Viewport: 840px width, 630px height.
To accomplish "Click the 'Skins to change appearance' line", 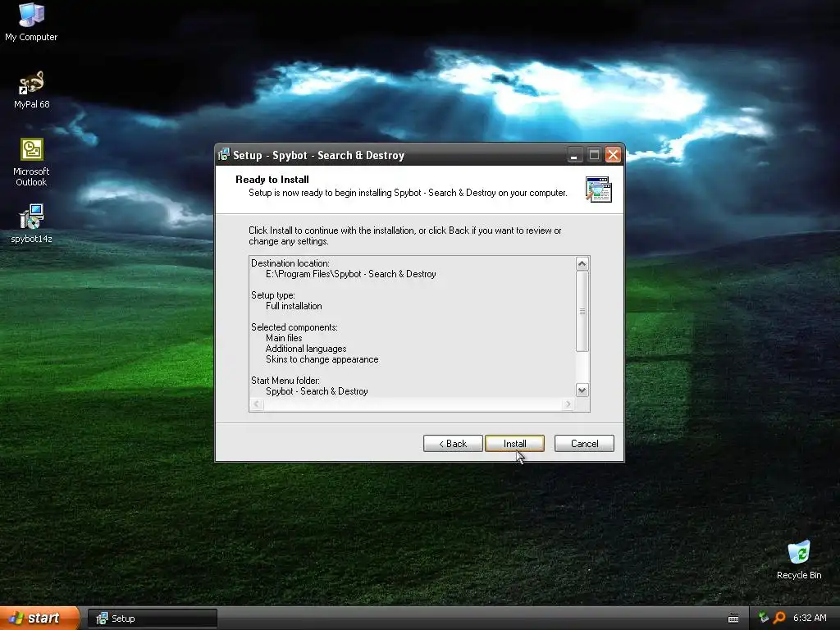I will point(322,359).
